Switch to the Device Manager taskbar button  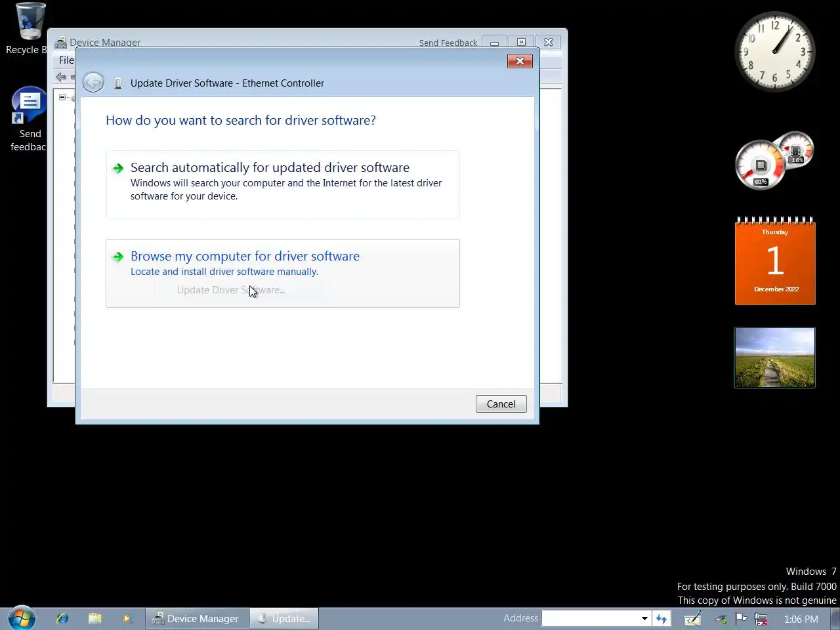pos(197,618)
